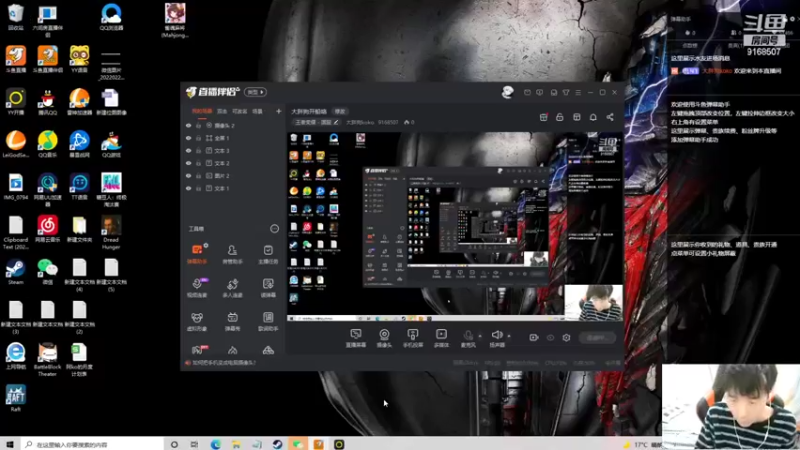800x450 pixels.
Task: Select the third scene tab
Action: [x=239, y=111]
